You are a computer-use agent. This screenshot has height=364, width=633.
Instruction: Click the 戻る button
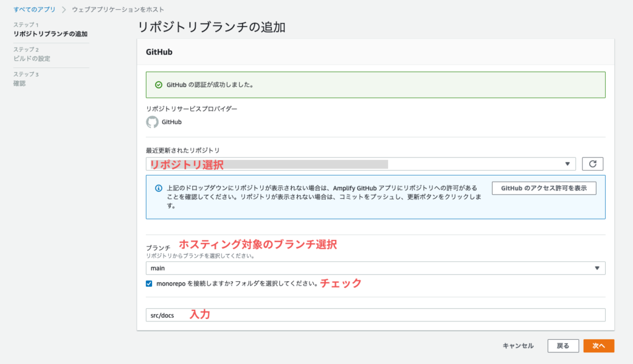coord(563,346)
